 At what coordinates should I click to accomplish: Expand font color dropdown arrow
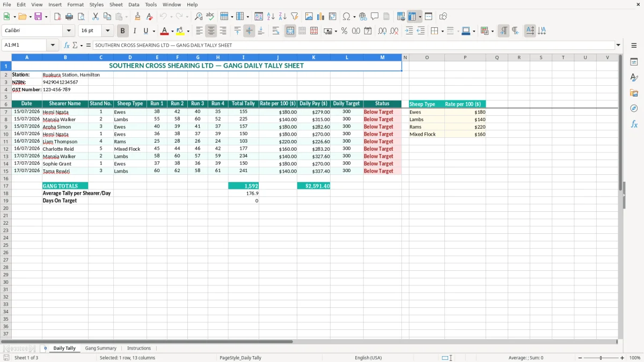pyautogui.click(x=173, y=31)
